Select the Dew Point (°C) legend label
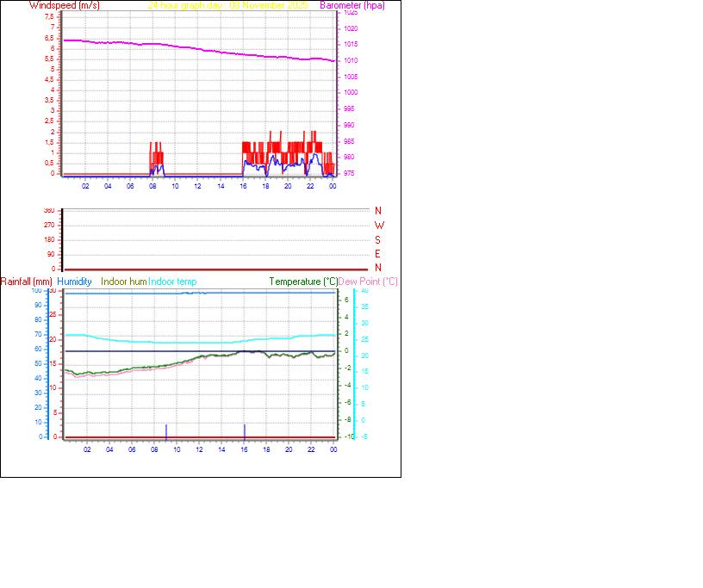703x588 pixels. coord(369,282)
